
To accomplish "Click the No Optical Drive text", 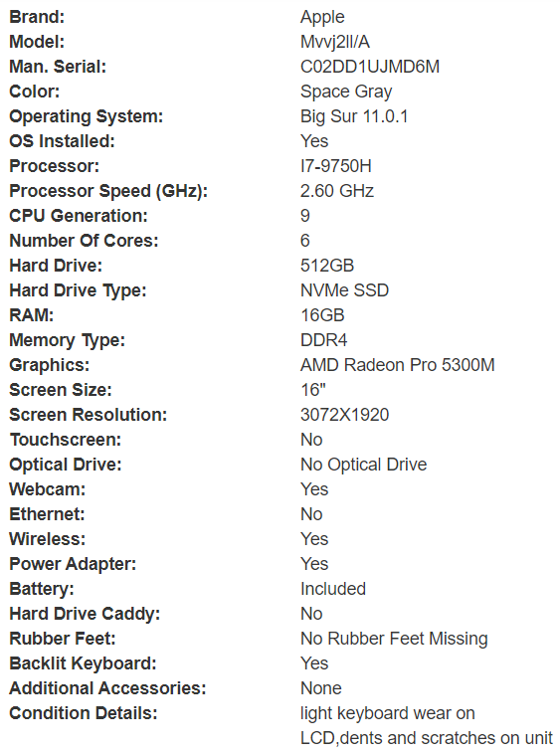I will pyautogui.click(x=363, y=465).
